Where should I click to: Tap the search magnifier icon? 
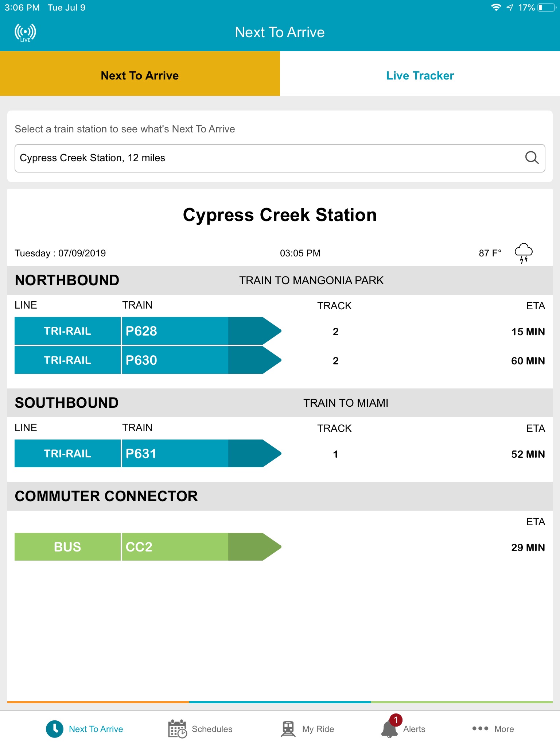click(532, 158)
